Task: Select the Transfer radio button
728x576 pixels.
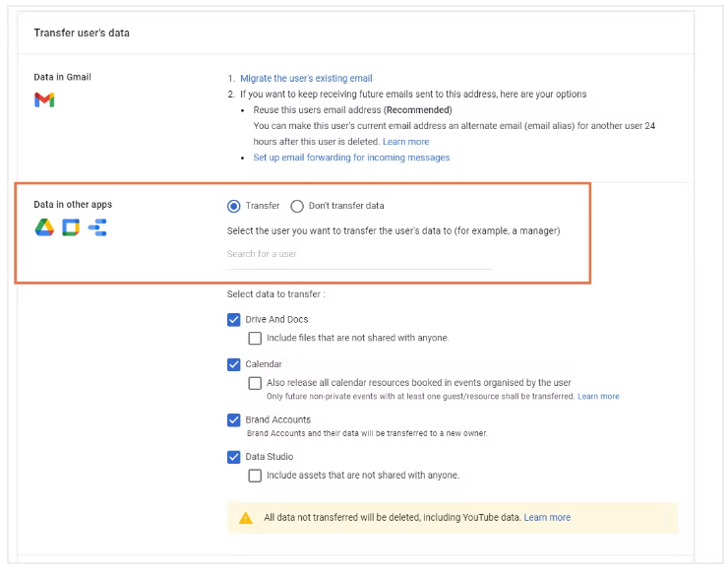Action: (233, 206)
